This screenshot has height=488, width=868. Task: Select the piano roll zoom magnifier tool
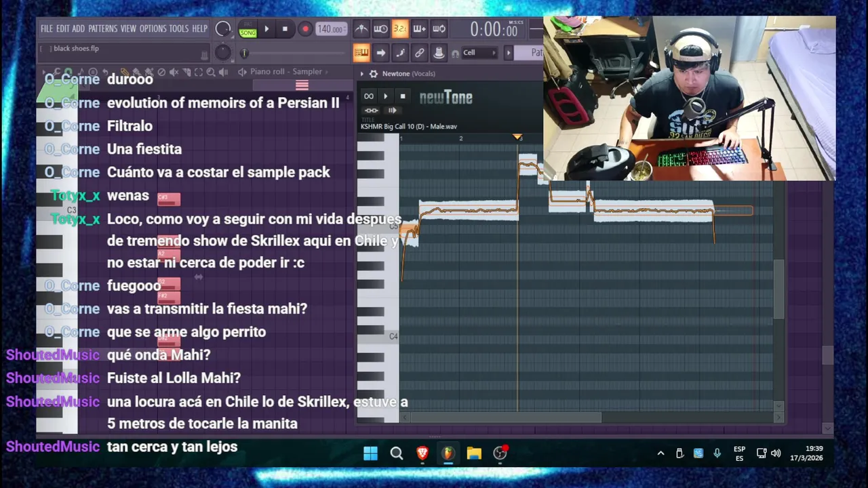(211, 72)
